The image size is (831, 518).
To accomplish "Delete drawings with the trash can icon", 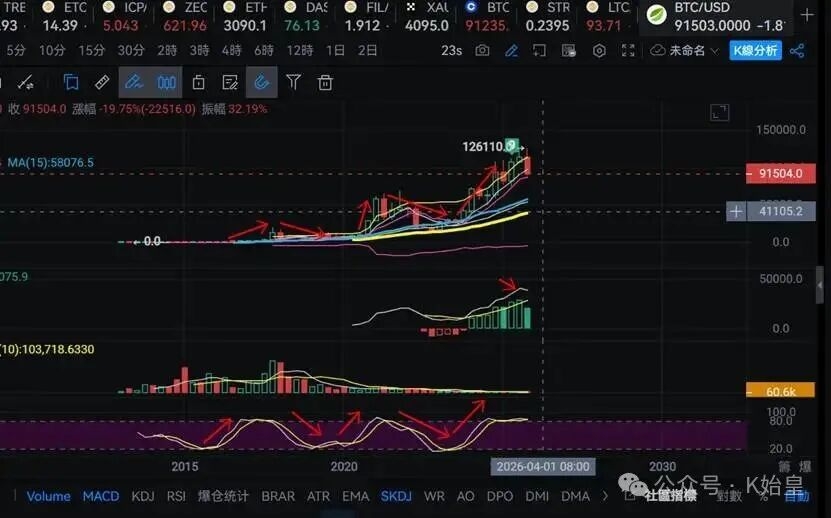I will [325, 82].
